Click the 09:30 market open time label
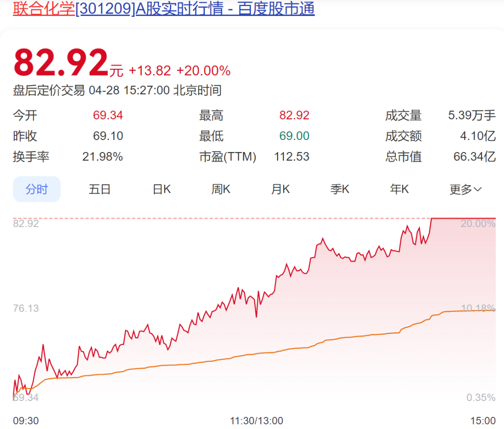Screen dimensions: 504x429 click(26, 421)
